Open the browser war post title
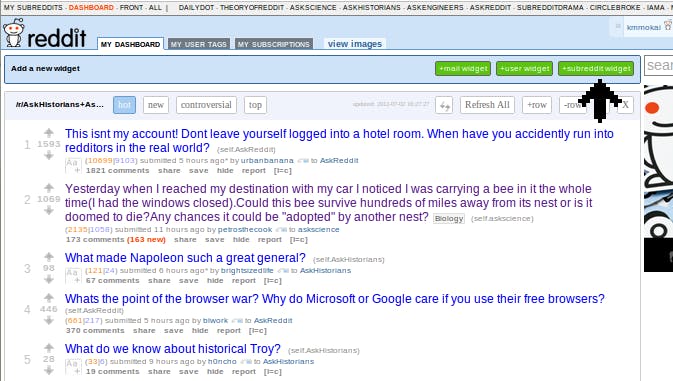Image resolution: width=673 pixels, height=381 pixels. (x=335, y=299)
